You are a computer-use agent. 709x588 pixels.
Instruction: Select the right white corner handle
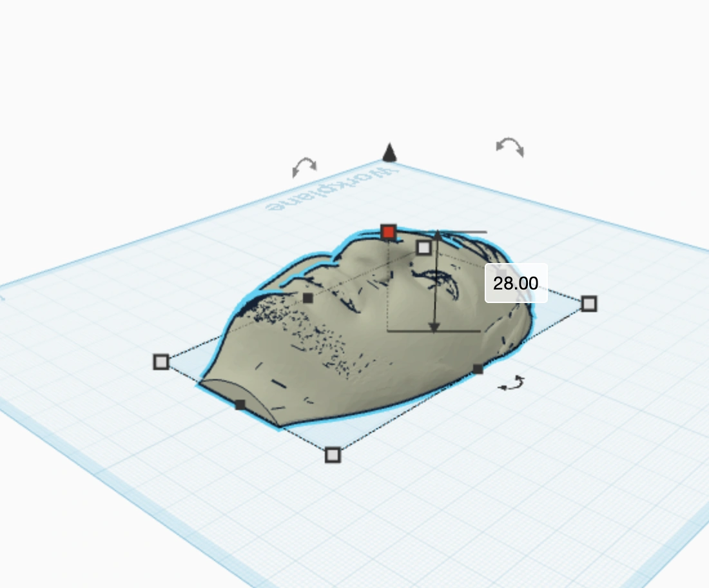tap(588, 304)
